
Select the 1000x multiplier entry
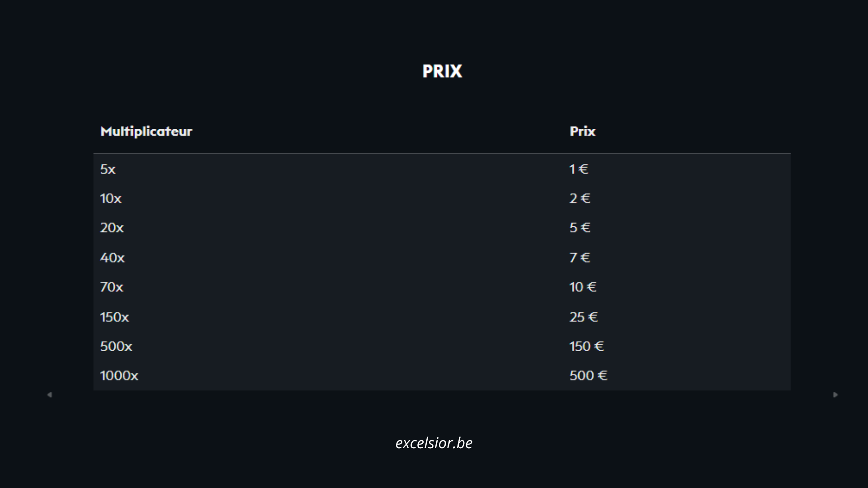click(119, 376)
